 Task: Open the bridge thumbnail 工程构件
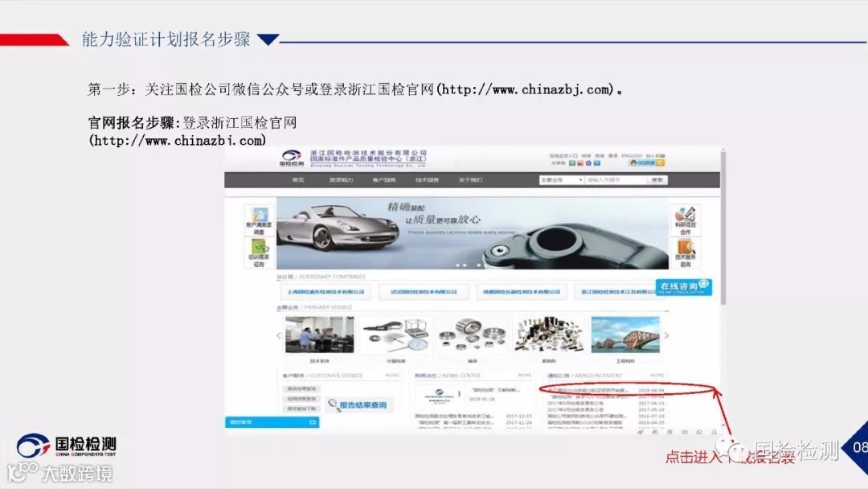pyautogui.click(x=625, y=335)
